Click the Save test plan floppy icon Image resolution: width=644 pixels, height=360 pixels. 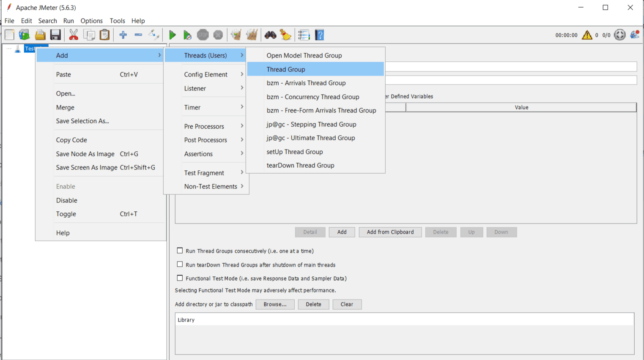pos(55,35)
